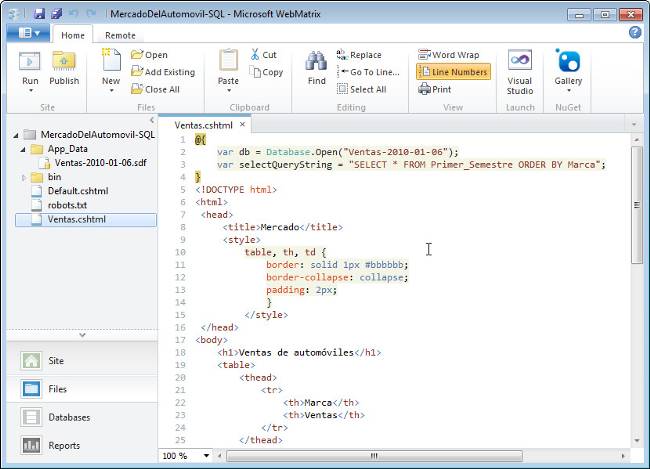Expand the bin folder
650x469 pixels.
[23, 177]
